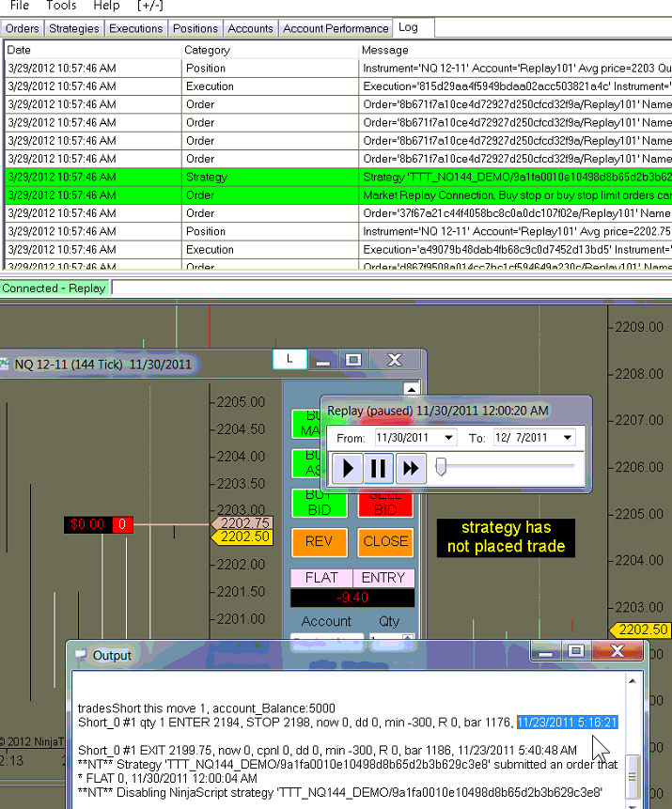Minimize the NQ 12-11 chart window

pyautogui.click(x=323, y=360)
